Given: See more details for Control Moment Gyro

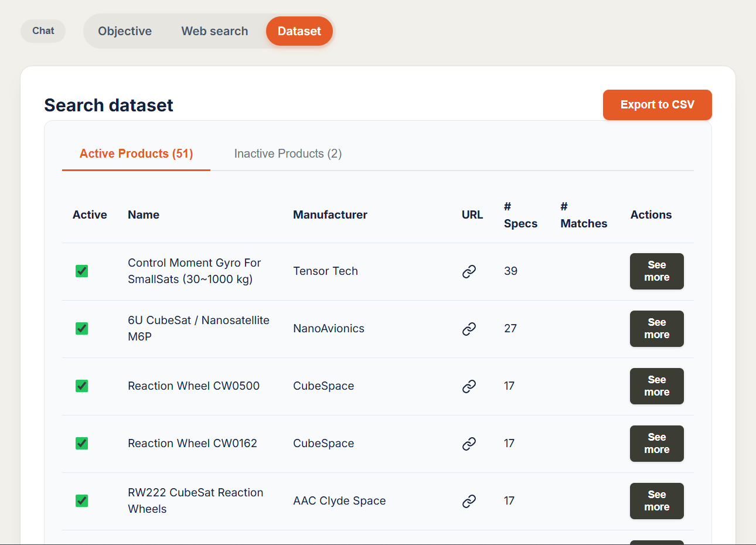Looking at the screenshot, I should point(656,271).
